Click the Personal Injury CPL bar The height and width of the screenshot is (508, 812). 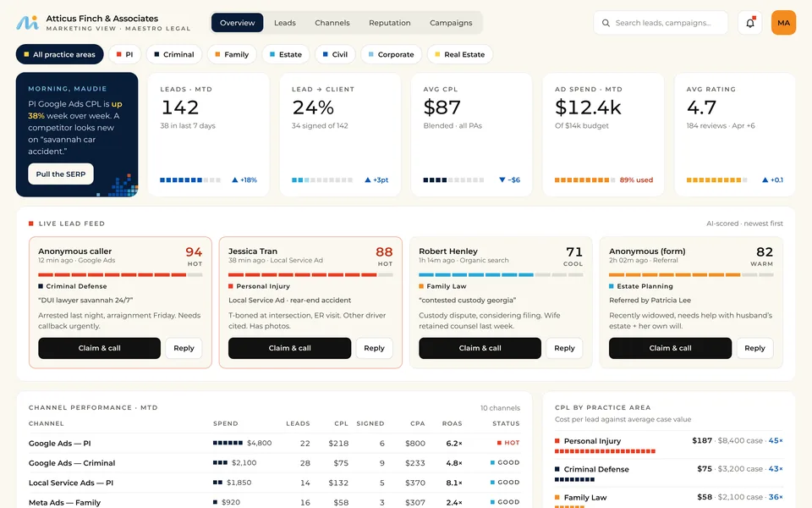605,451
